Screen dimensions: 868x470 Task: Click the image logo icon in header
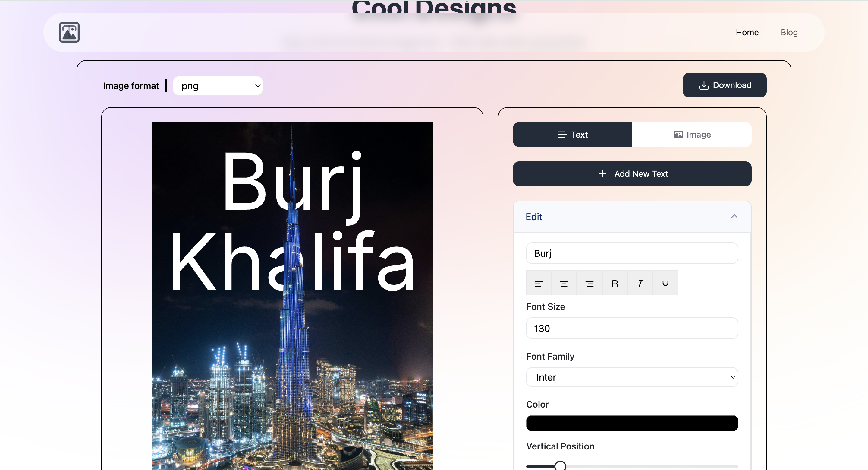coord(69,32)
